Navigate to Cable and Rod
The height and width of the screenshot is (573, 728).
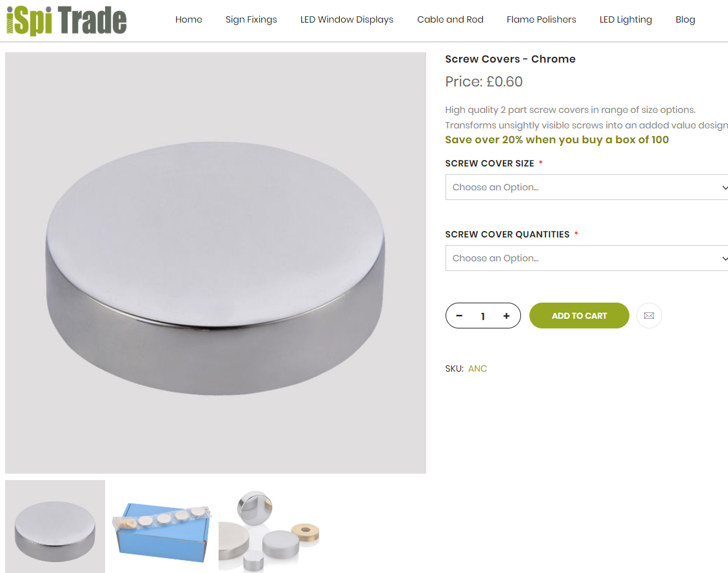[450, 19]
